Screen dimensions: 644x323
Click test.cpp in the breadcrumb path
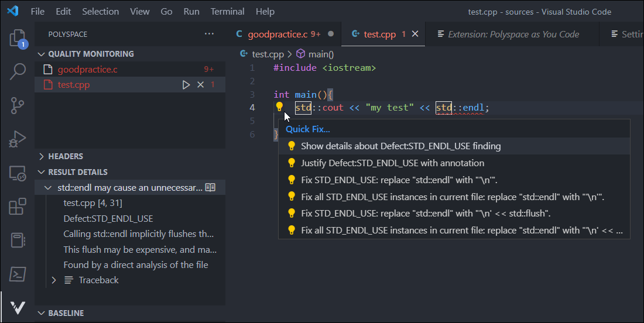(268, 54)
